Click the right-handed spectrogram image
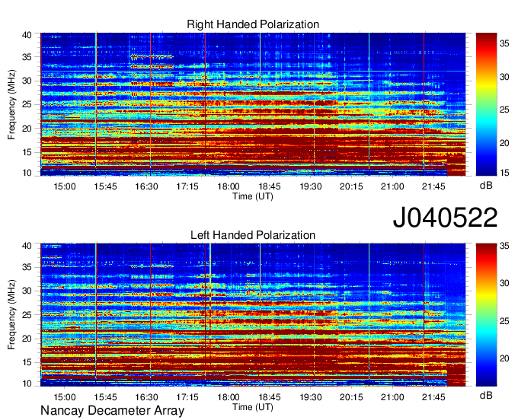This screenshot has width=518, height=420. click(x=253, y=104)
